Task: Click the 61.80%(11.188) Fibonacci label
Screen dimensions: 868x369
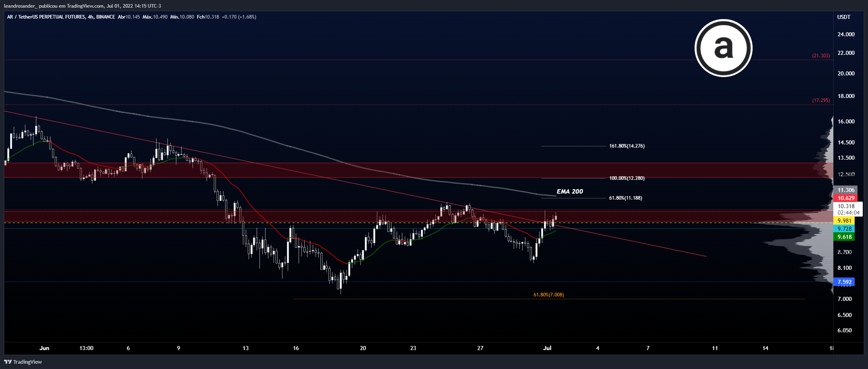Action: click(625, 198)
